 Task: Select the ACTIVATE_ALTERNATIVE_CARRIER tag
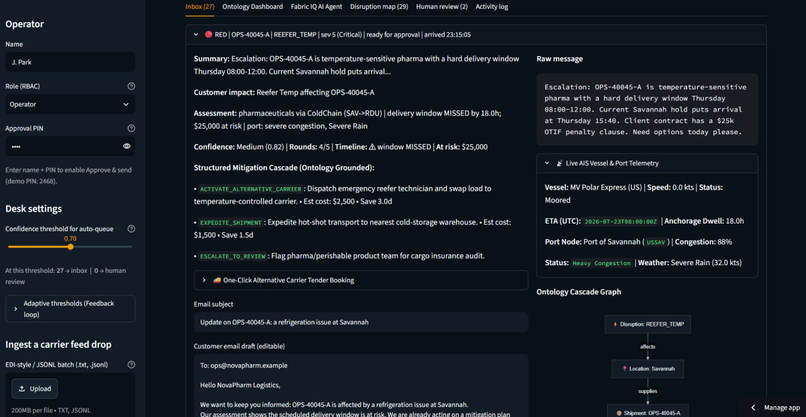coord(250,189)
